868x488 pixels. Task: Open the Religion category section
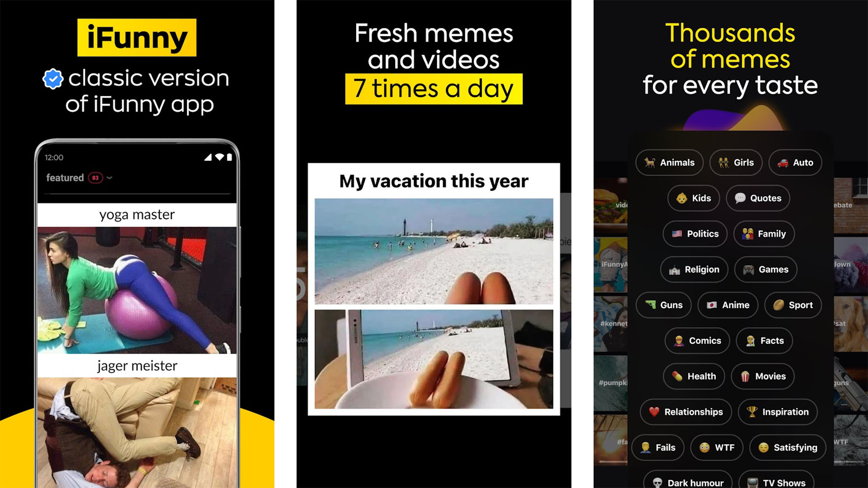(693, 269)
